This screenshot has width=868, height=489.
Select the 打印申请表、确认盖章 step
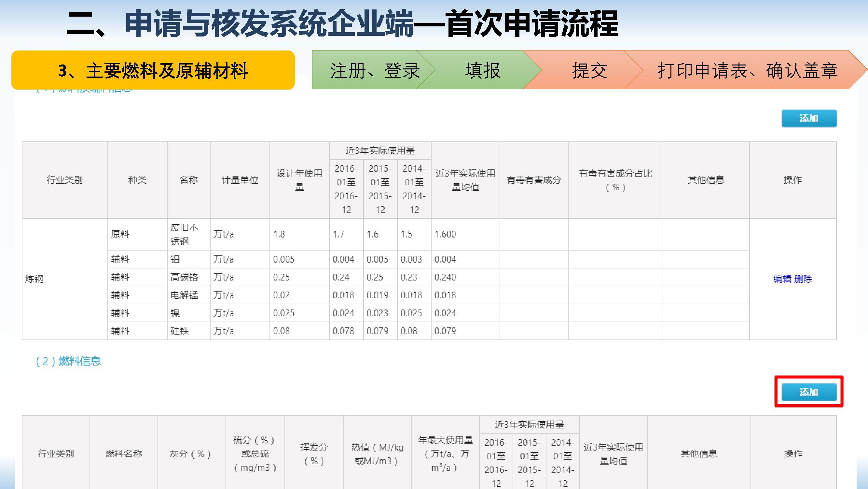point(746,70)
